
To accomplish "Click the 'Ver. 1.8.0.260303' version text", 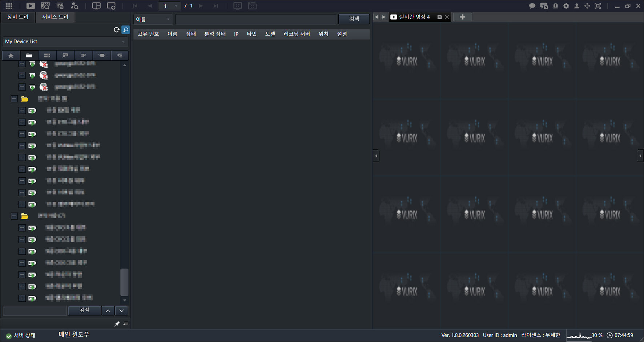I will [460, 335].
